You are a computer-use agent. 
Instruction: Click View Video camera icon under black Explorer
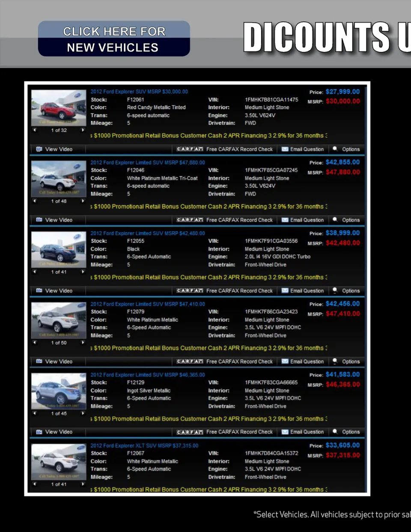click(x=39, y=290)
